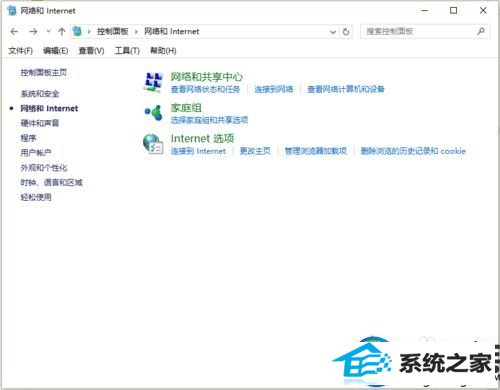Open the 删除浏览的历史记录和 cookie link
500x390 pixels.
(413, 151)
